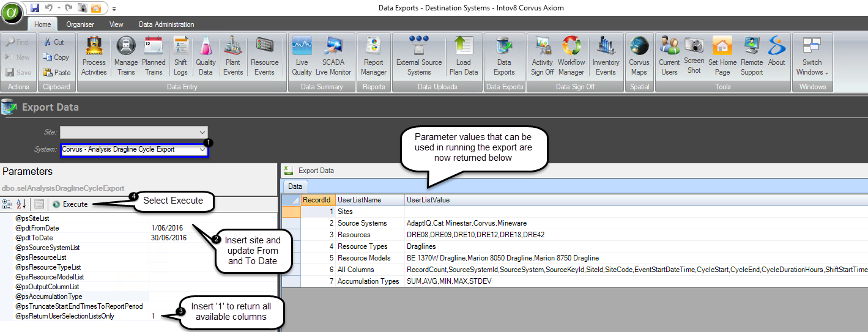Click the Cut command
Screen dimensions: 868x332
[54, 42]
